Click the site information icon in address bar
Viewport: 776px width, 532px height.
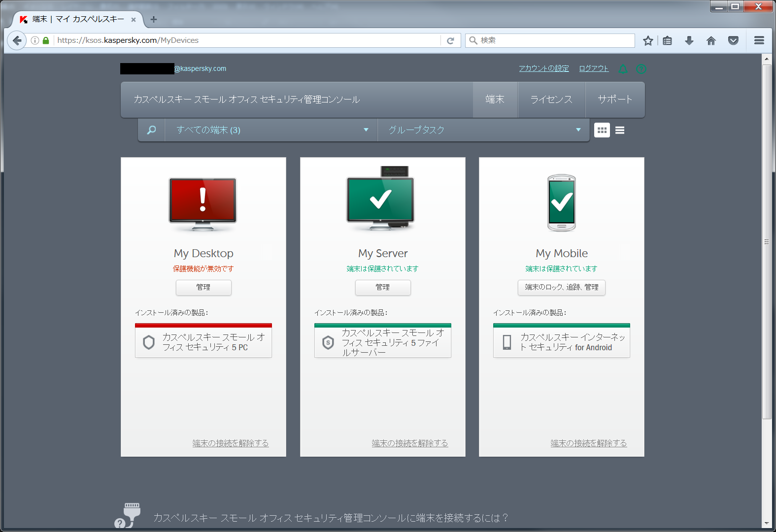pyautogui.click(x=35, y=40)
